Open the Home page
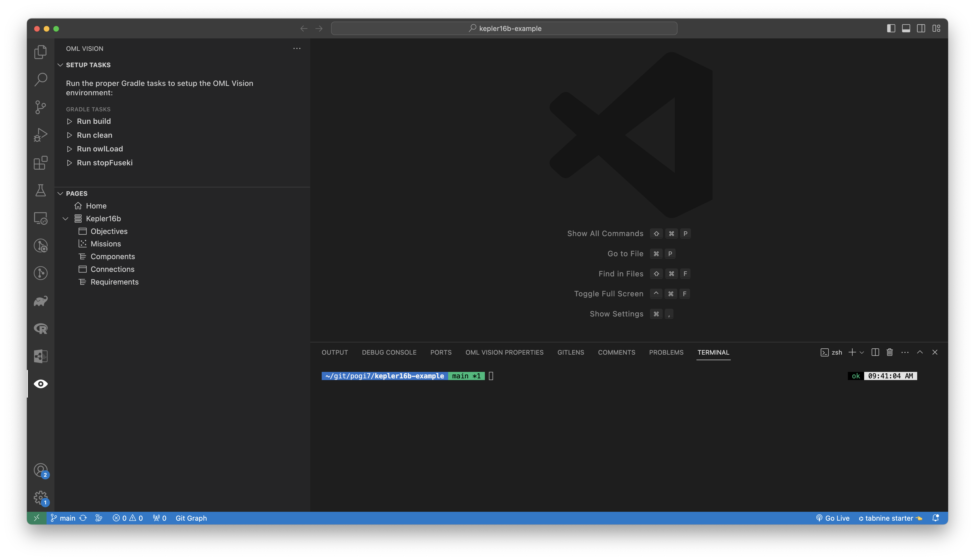Viewport: 975px width, 560px height. click(96, 206)
